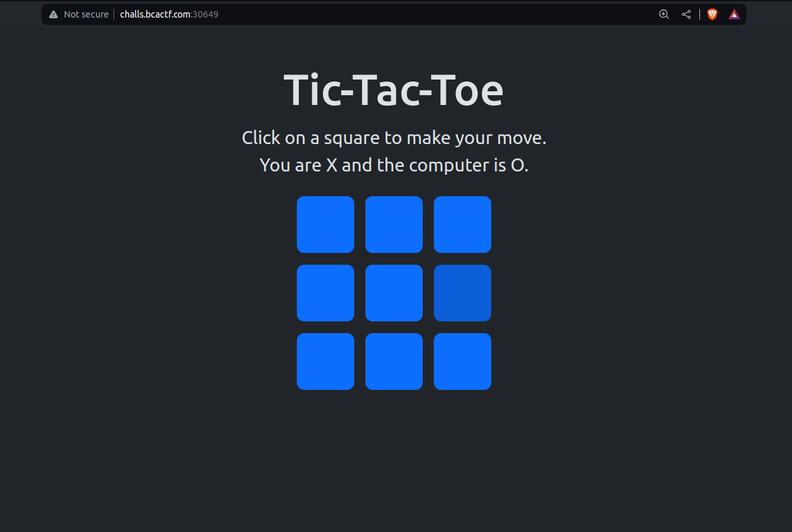The height and width of the screenshot is (532, 792).
Task: Choose the bottom-middle square
Action: pyautogui.click(x=394, y=361)
